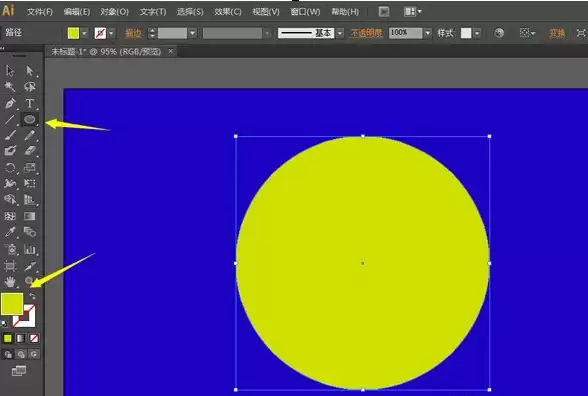Click the yellow fill swatch in toolbox

click(12, 304)
